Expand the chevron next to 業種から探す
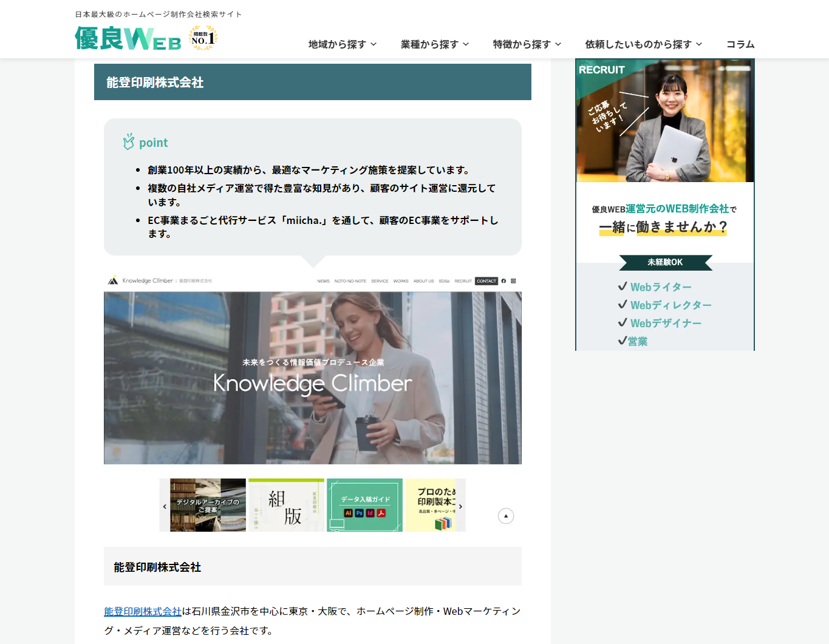Viewport: 829px width, 644px height. [x=466, y=44]
